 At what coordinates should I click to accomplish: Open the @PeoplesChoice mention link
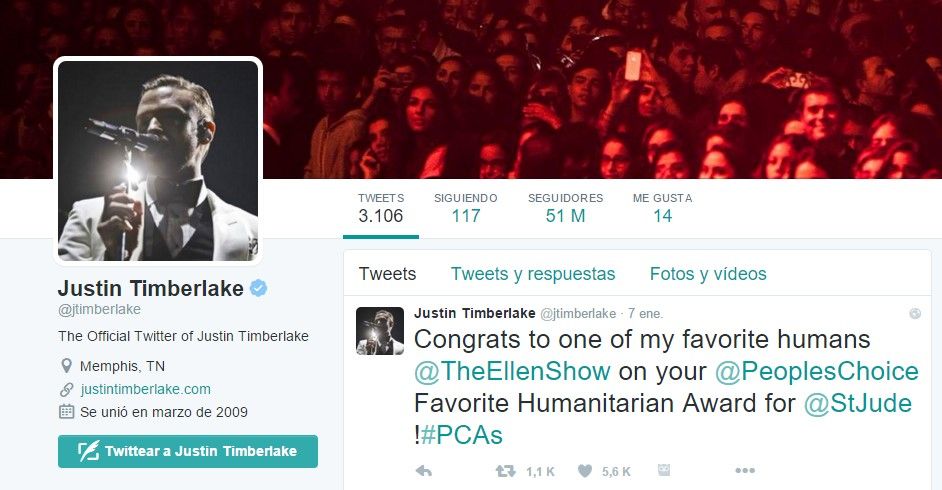pyautogui.click(x=816, y=371)
